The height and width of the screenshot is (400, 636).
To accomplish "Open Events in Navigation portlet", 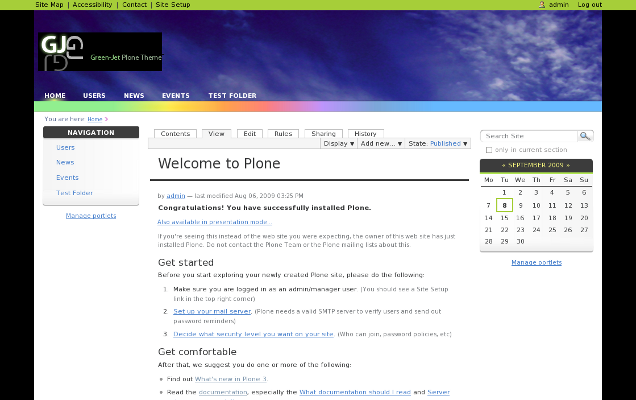I will (x=67, y=178).
